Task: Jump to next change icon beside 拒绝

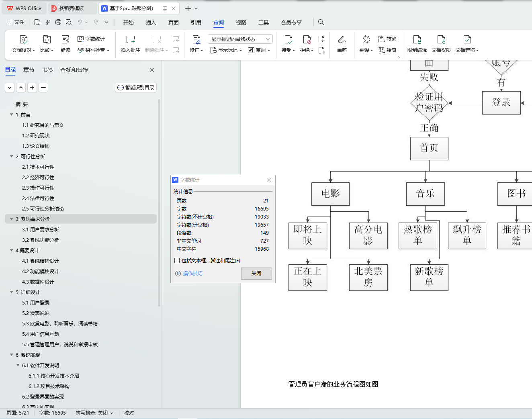Action: (x=321, y=50)
